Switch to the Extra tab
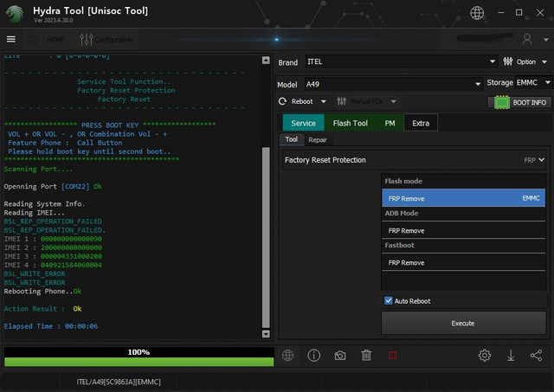This screenshot has height=392, width=554. 421,123
